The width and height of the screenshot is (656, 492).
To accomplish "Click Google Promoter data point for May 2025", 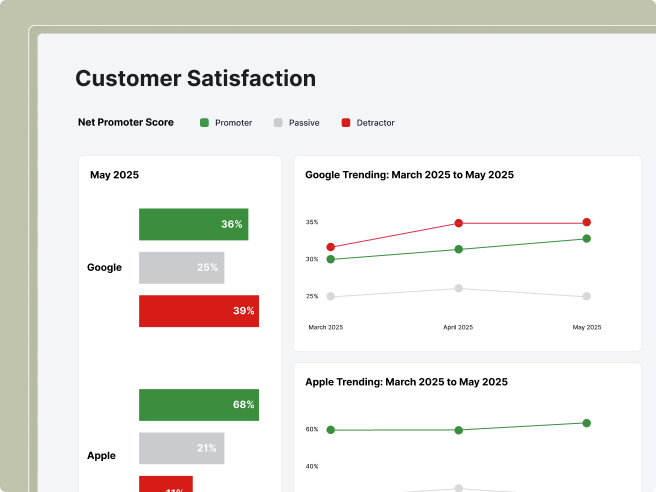I will 587,239.
